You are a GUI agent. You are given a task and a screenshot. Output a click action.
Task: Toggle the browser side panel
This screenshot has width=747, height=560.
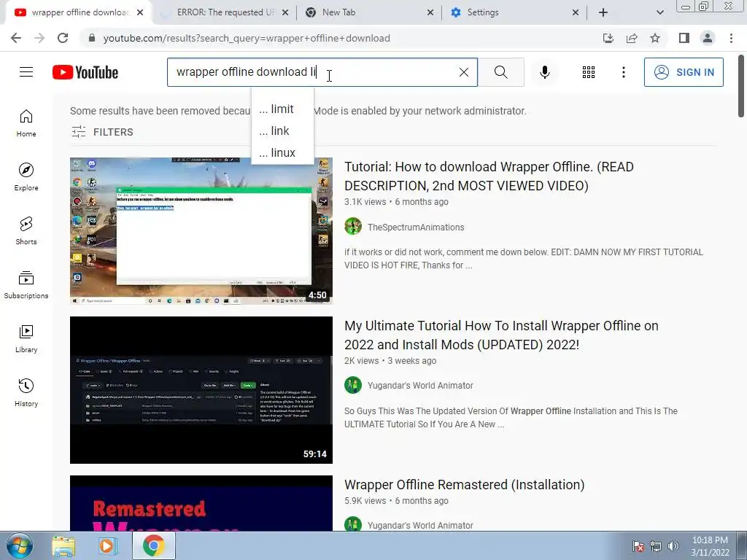(684, 38)
